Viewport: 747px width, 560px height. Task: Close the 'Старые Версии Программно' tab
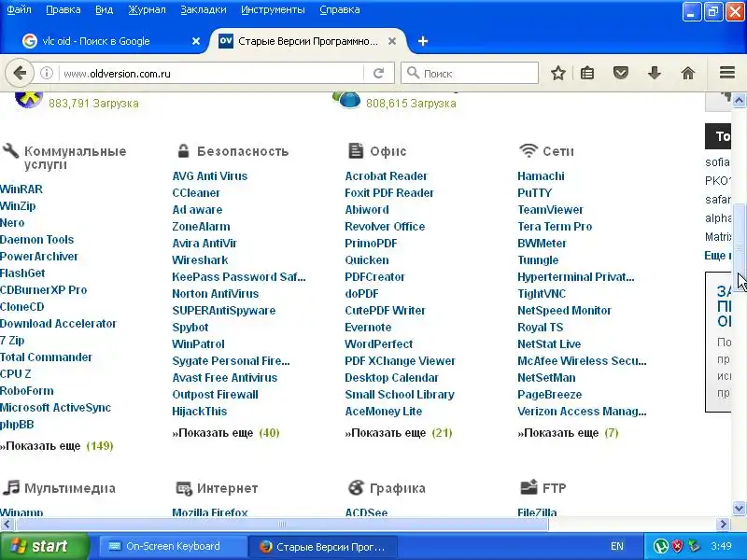tap(392, 41)
